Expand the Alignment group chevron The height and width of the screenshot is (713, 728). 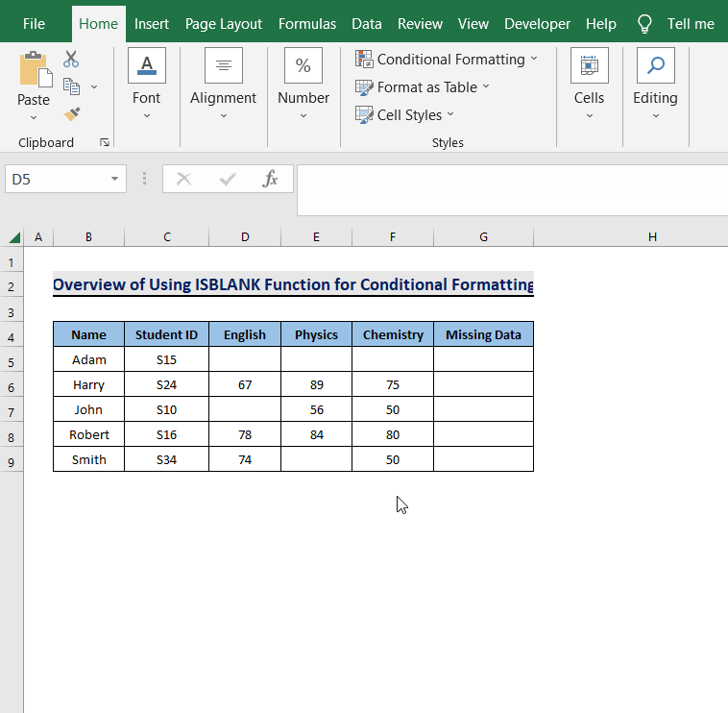click(224, 115)
